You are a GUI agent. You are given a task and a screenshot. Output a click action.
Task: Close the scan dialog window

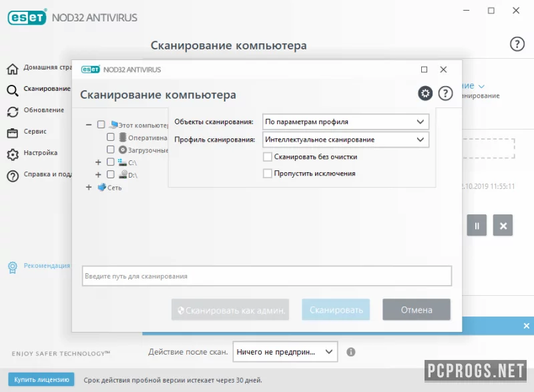tap(443, 69)
